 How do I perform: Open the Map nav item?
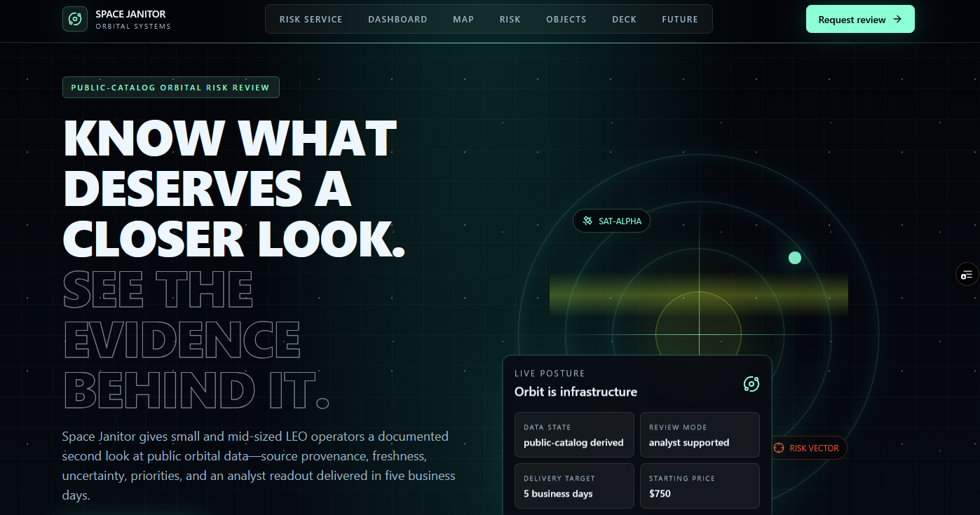pos(463,20)
